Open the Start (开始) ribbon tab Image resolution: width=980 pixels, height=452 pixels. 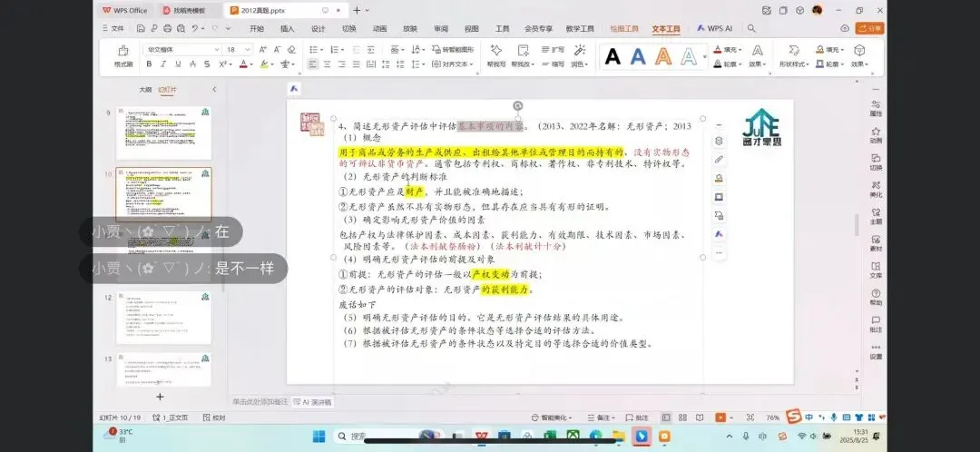tap(256, 29)
